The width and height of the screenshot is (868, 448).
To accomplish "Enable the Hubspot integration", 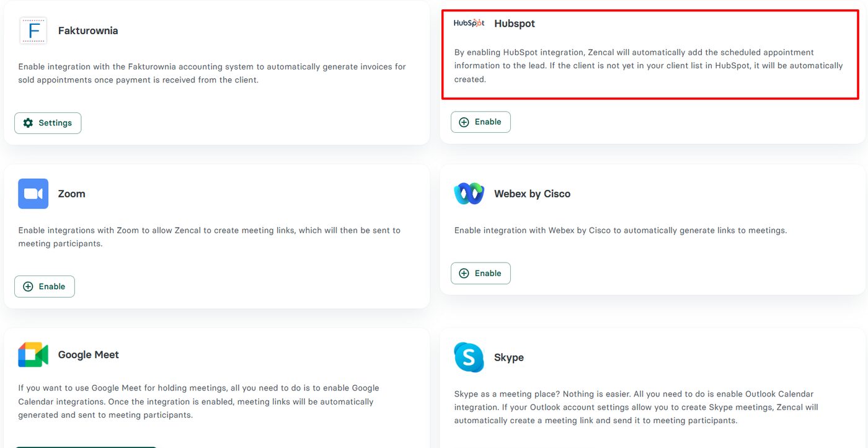I will [480, 122].
